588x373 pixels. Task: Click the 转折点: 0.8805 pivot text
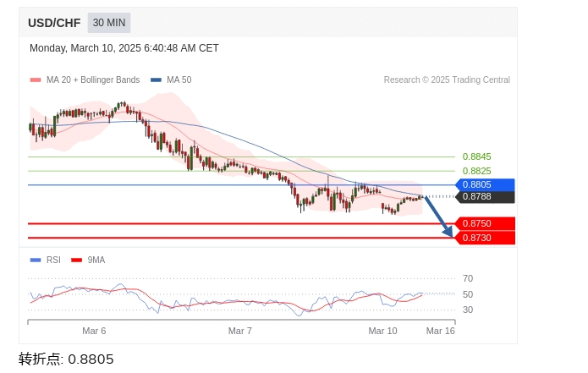coord(66,359)
